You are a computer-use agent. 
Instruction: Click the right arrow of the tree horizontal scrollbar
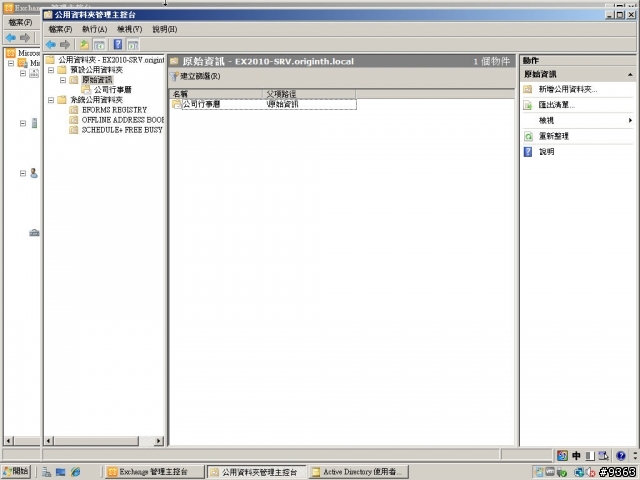(159, 441)
